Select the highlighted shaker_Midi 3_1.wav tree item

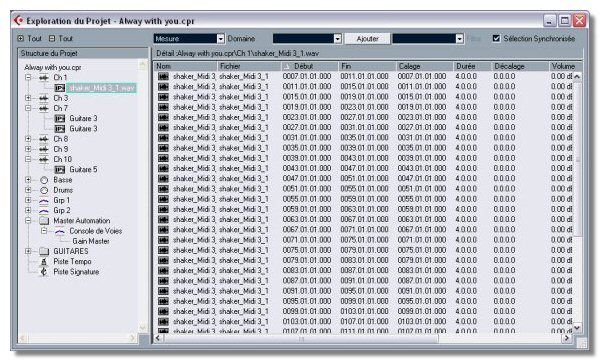[x=102, y=88]
